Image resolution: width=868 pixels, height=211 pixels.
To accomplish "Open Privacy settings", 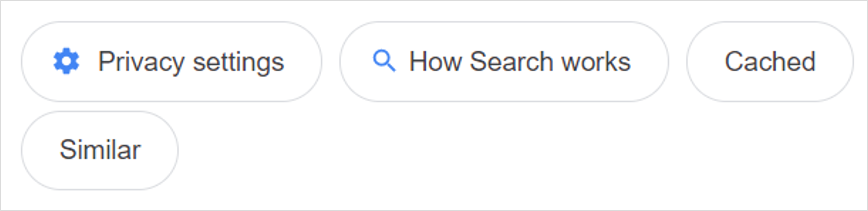I will click(172, 62).
